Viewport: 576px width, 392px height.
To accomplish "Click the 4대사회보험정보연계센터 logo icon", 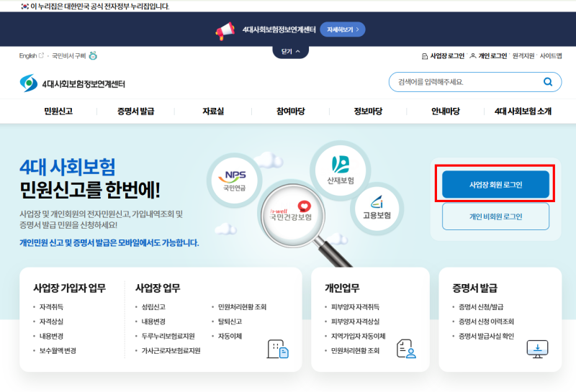I will 29,83.
